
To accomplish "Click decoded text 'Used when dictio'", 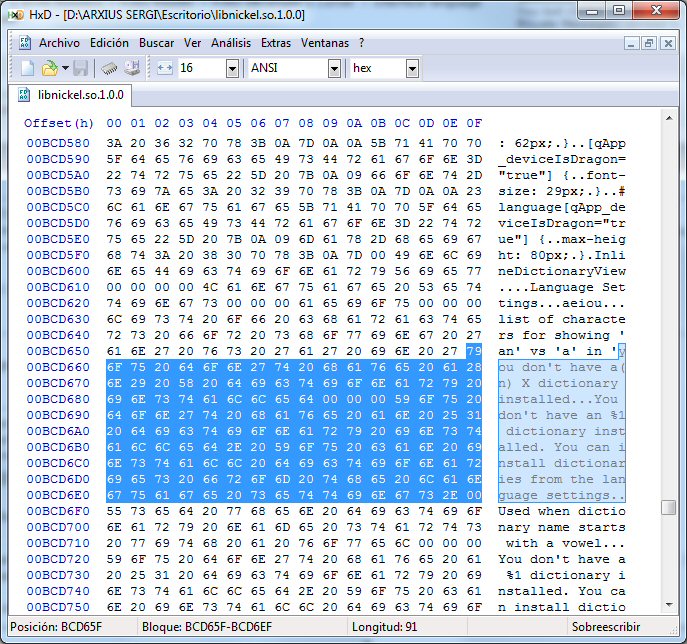I will click(562, 511).
